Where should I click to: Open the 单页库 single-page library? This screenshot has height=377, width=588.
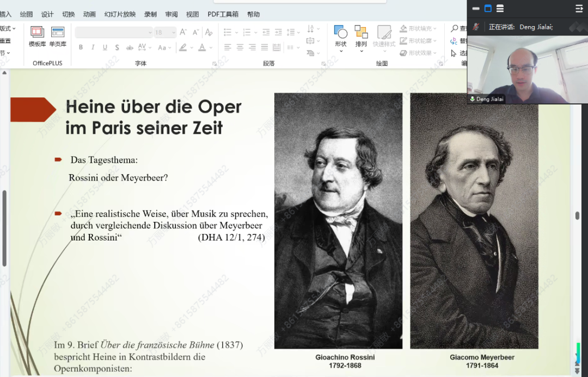tap(58, 36)
